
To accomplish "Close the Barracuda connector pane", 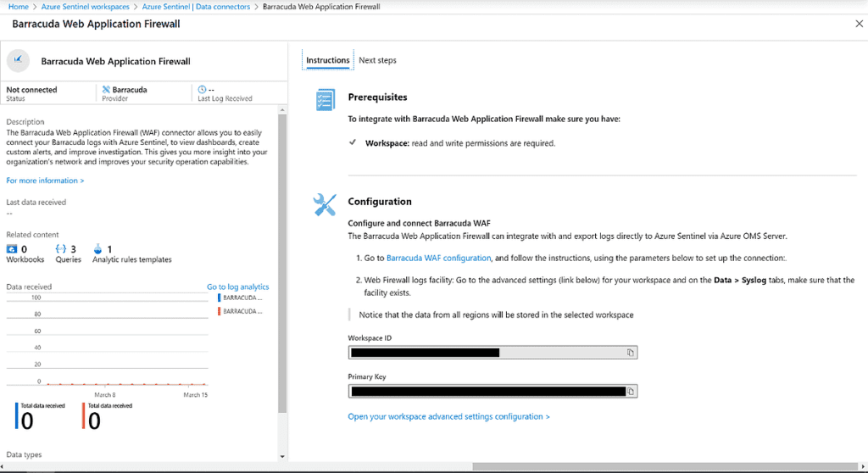I will point(859,24).
